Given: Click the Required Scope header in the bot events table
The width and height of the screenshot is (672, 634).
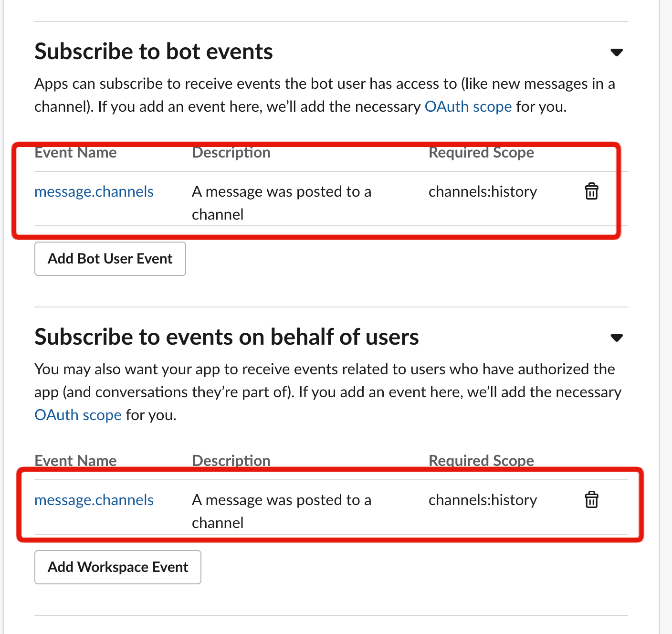Looking at the screenshot, I should click(481, 153).
